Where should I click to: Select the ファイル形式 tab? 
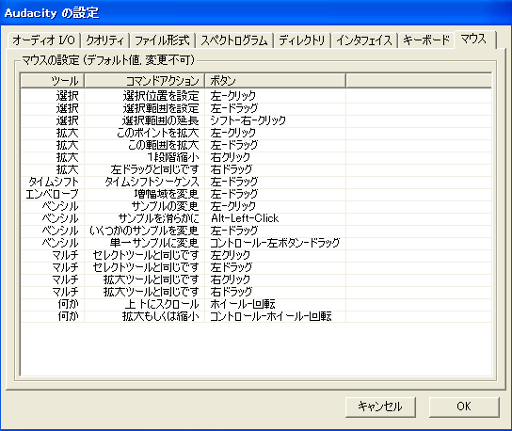click(x=162, y=41)
